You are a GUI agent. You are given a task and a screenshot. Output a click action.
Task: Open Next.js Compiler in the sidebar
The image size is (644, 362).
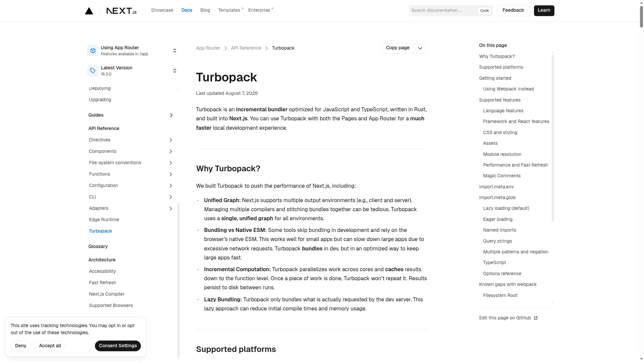point(107,294)
